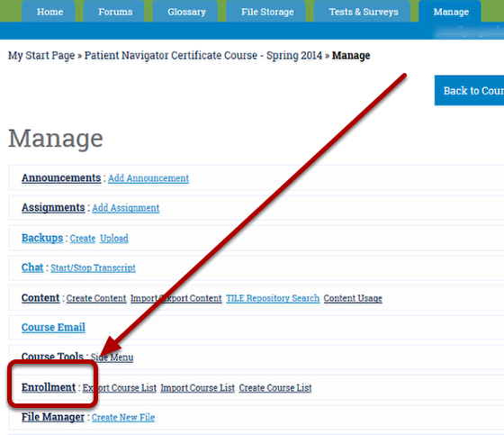Click the Add Announcement link
504x435 pixels.
pos(148,178)
